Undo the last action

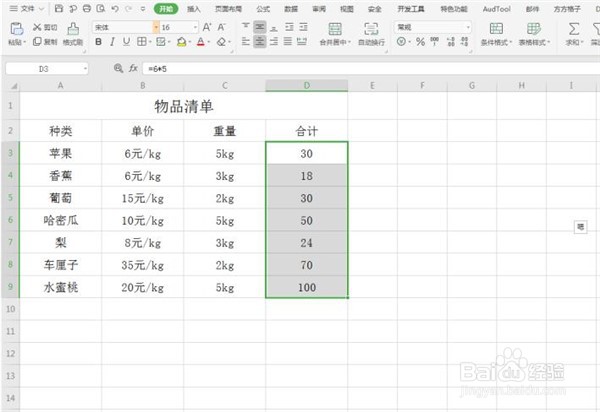click(x=115, y=8)
